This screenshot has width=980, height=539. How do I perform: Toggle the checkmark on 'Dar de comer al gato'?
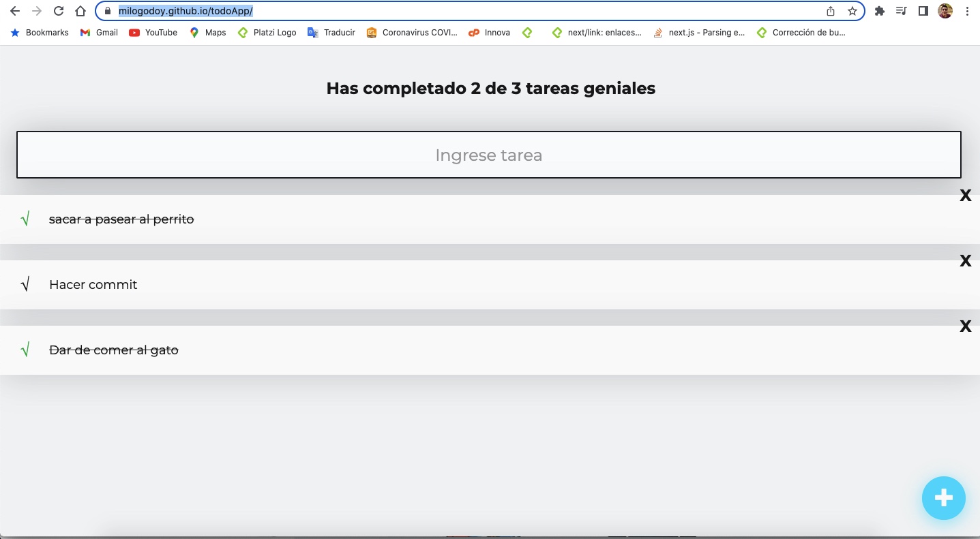25,350
